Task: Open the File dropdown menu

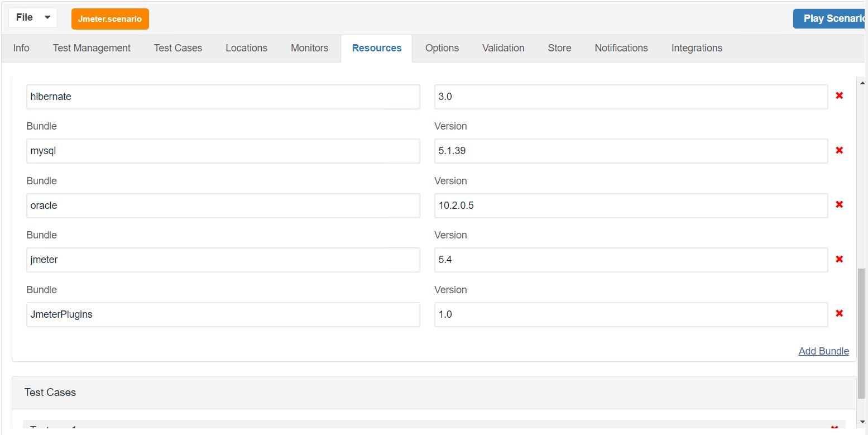Action: click(33, 18)
